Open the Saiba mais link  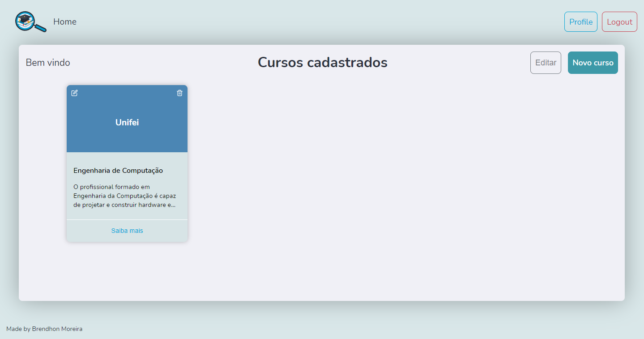point(127,231)
